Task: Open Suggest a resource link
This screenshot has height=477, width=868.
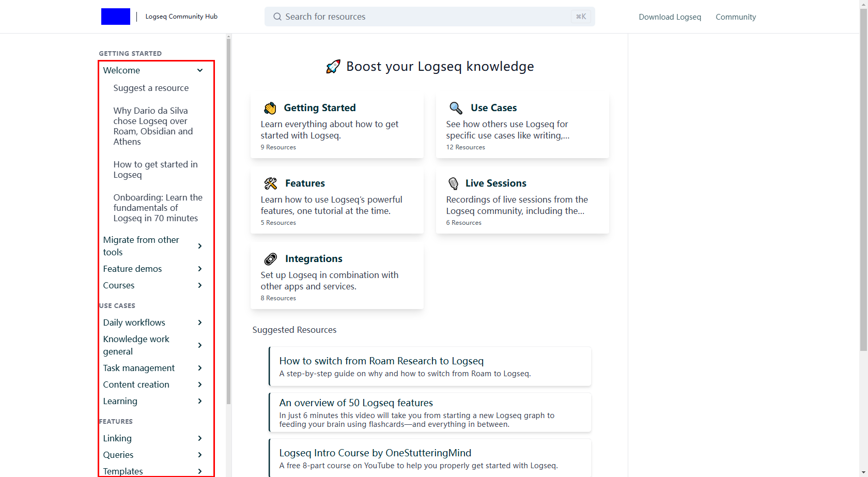Action: coord(151,88)
